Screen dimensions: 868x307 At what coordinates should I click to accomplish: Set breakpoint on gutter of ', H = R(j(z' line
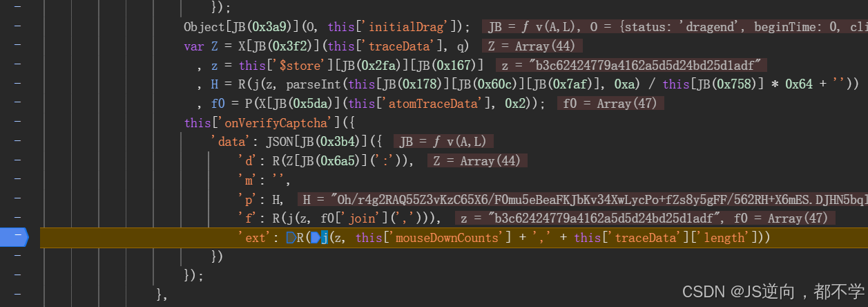tap(17, 84)
